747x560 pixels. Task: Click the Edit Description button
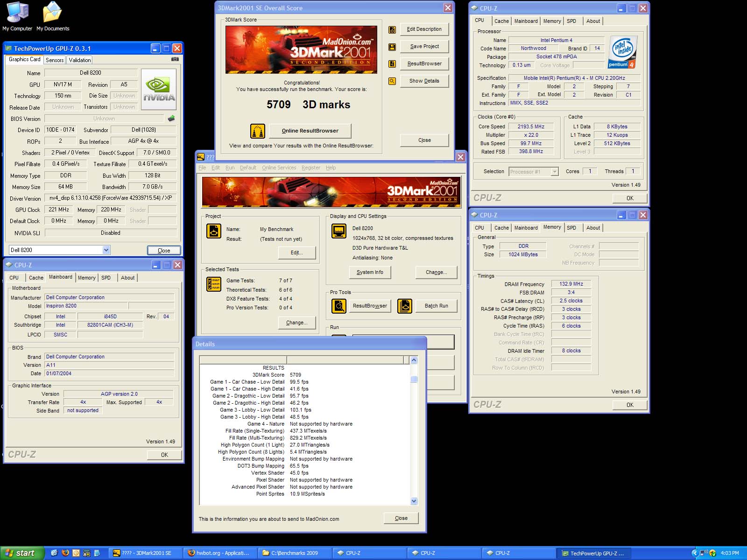(424, 29)
